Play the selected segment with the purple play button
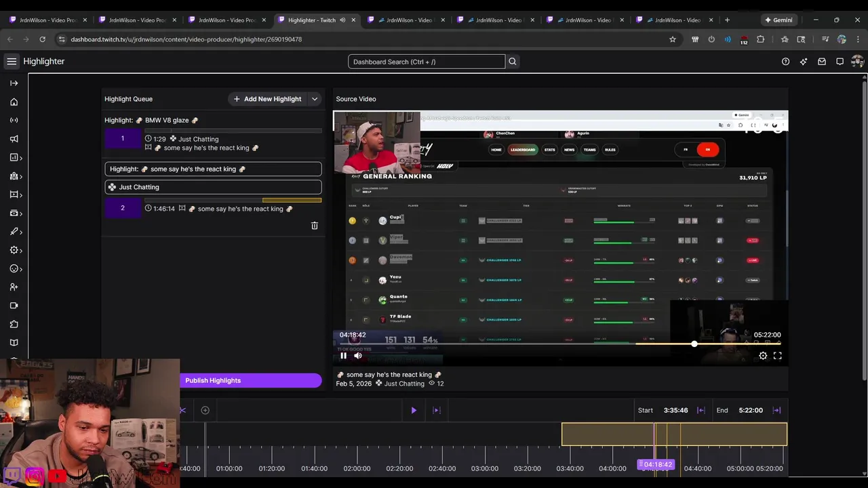868x488 pixels. pyautogui.click(x=414, y=410)
